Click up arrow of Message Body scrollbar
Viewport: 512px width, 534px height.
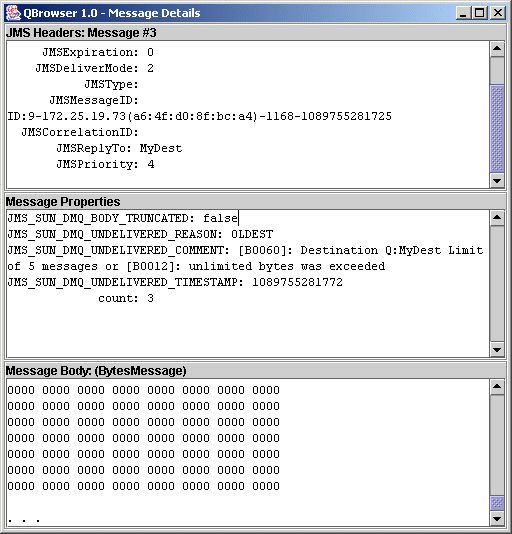pyautogui.click(x=497, y=387)
